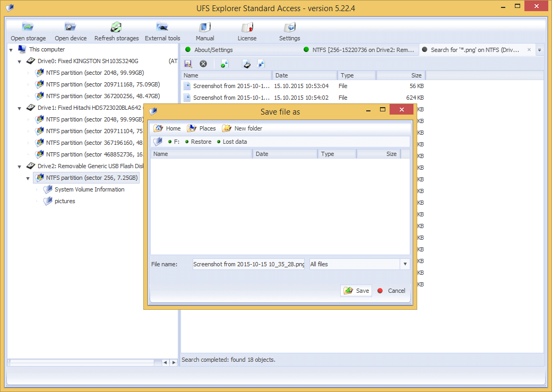Sort Save dialog list by Size column
The width and height of the screenshot is (552, 392).
pos(378,154)
